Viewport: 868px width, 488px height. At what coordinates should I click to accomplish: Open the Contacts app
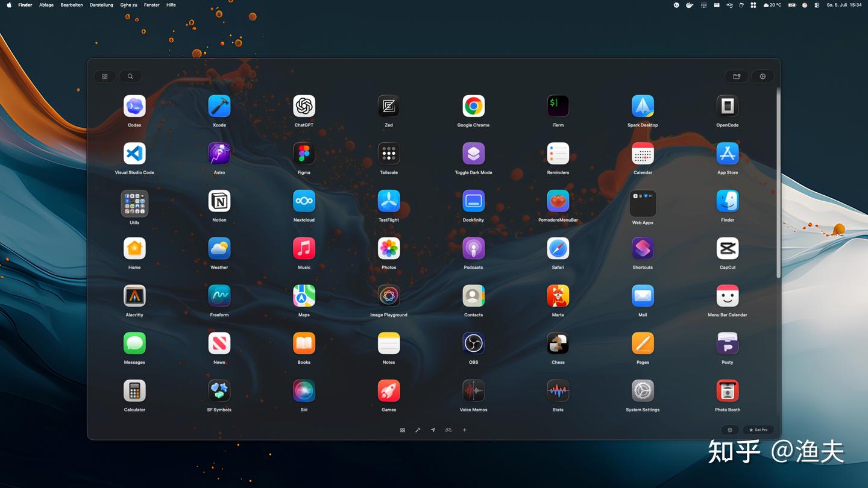tap(473, 296)
